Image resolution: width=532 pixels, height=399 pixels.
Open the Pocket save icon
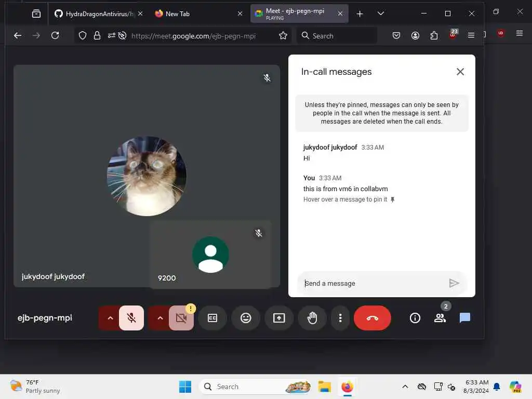[396, 35]
